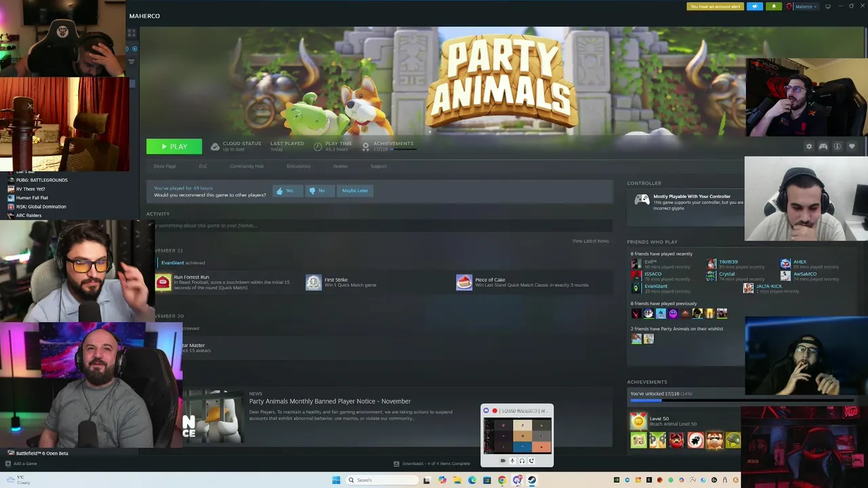The width and height of the screenshot is (868, 488).
Task: Open Run Forrest Run achievement icon
Action: tap(163, 283)
